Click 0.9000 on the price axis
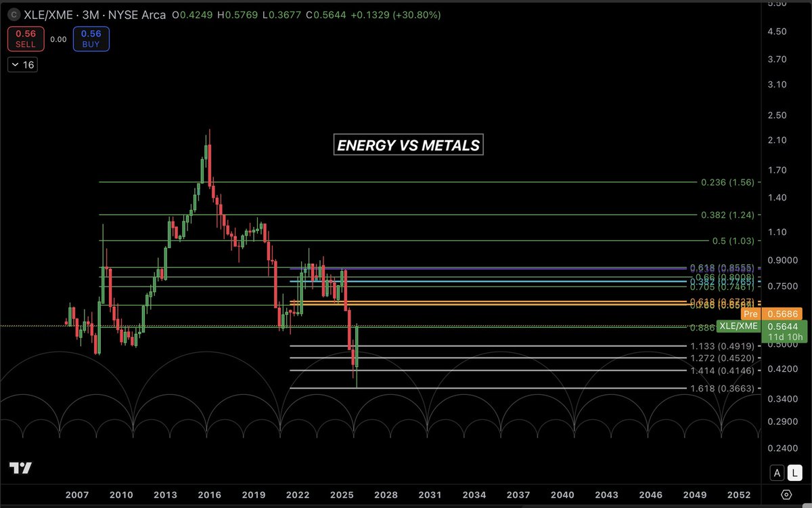 [782, 261]
